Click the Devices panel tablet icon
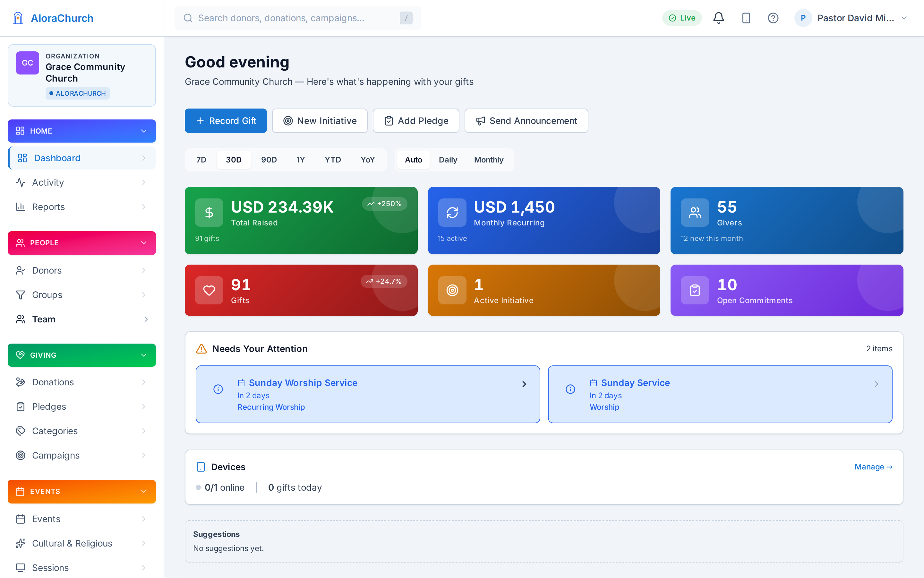 pos(201,467)
